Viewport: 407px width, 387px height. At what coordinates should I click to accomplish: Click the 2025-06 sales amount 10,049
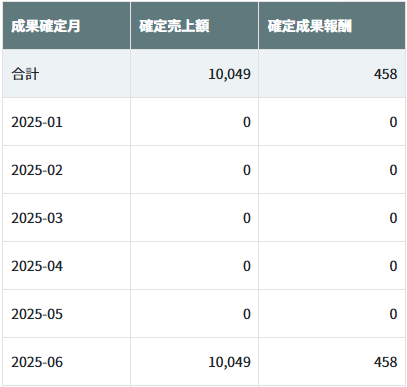pos(229,362)
